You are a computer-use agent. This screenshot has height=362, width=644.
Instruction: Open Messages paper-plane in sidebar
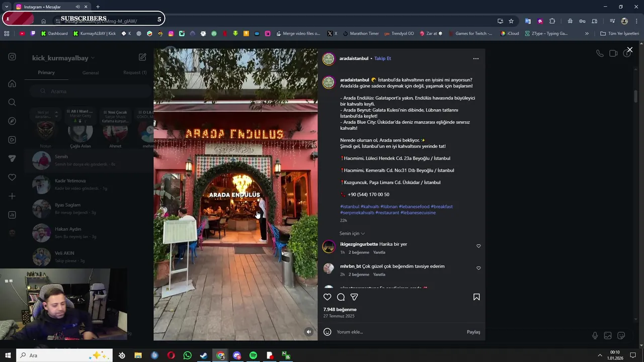pyautogui.click(x=12, y=158)
